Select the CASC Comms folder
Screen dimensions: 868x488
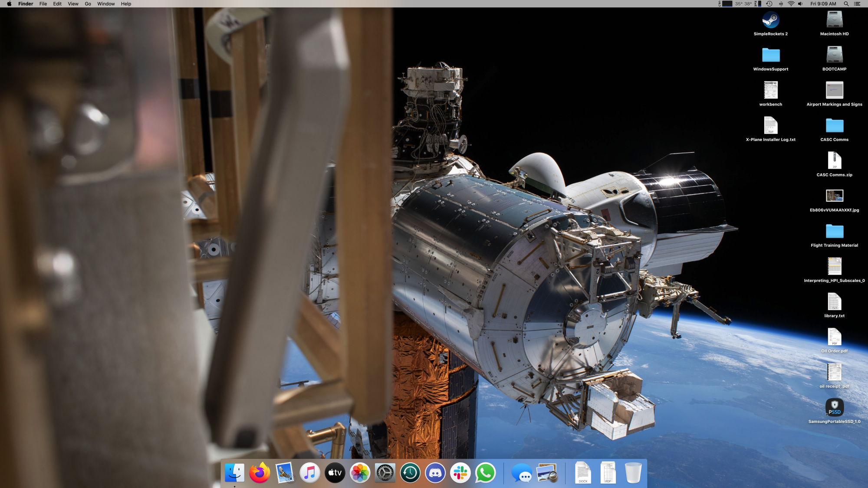click(835, 125)
